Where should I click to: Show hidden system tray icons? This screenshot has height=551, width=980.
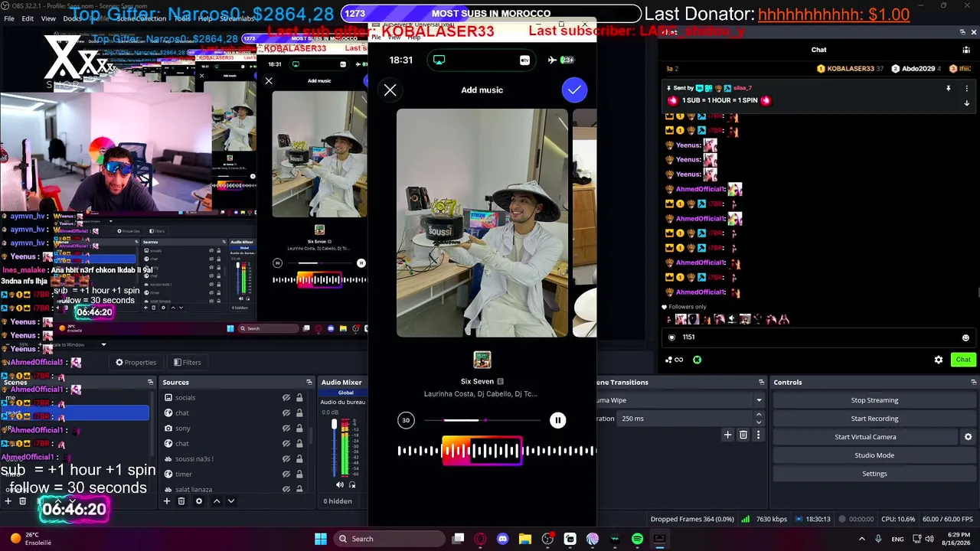[862, 539]
